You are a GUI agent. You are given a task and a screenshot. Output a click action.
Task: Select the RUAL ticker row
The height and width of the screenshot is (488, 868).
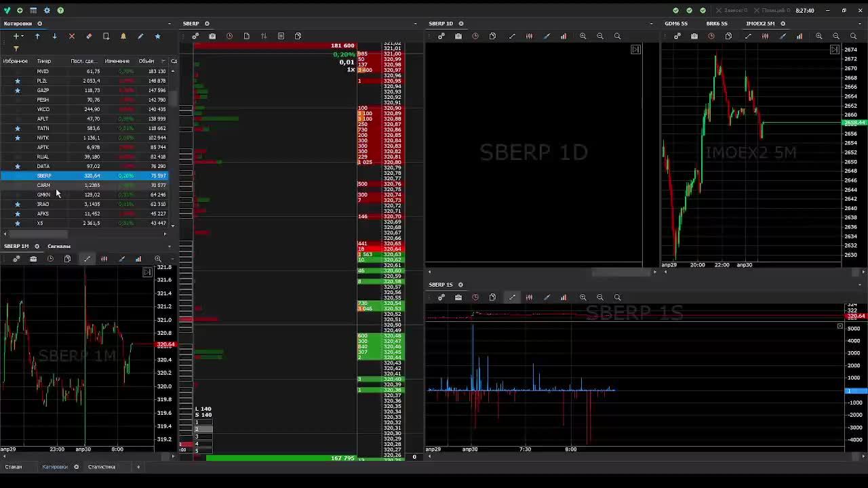pyautogui.click(x=84, y=157)
